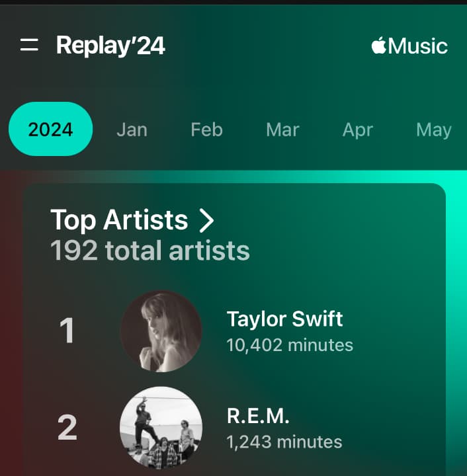Select the number 1 rank entry
467x476 pixels.
click(x=67, y=331)
